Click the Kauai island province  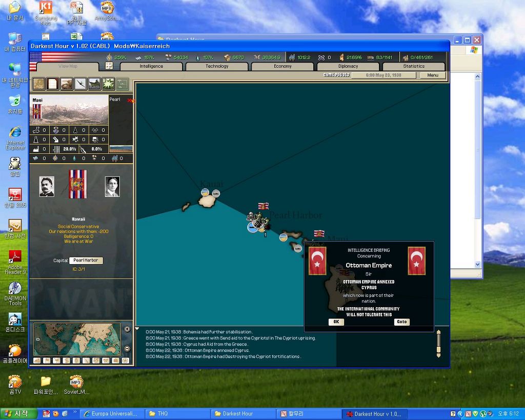[208, 201]
